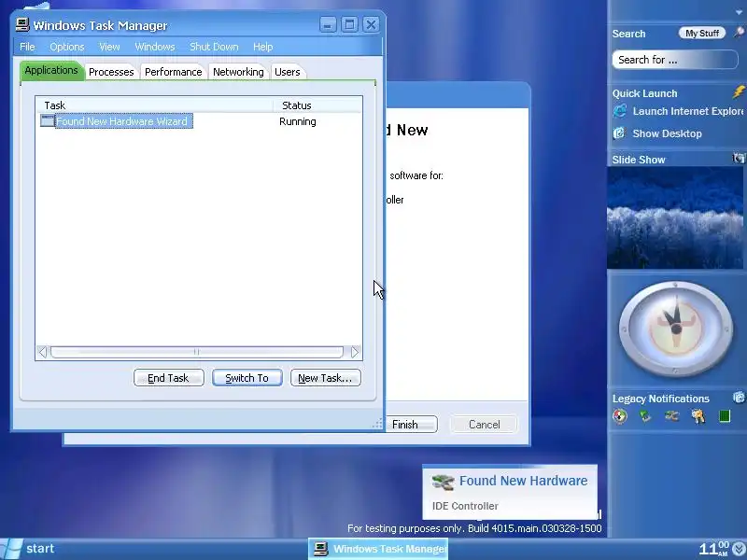Viewport: 747px width, 560px height.
Task: Launch Internet Explorer from Quick Launch
Action: tap(687, 111)
